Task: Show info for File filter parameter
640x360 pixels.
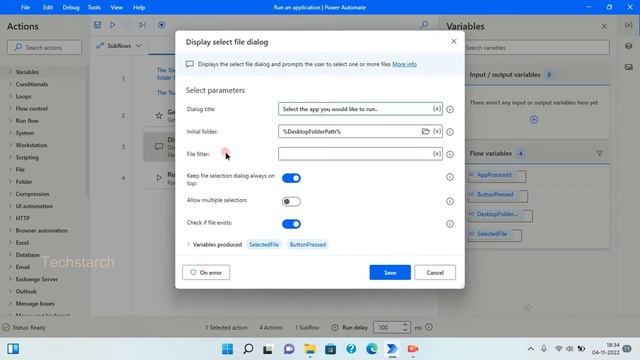Action: click(450, 154)
